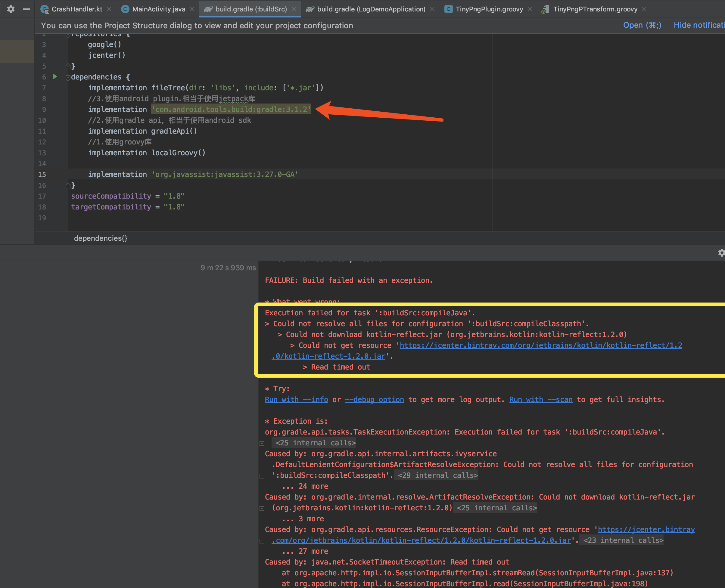Close build.gradle (LogDemoApplication) tab

pos(432,9)
